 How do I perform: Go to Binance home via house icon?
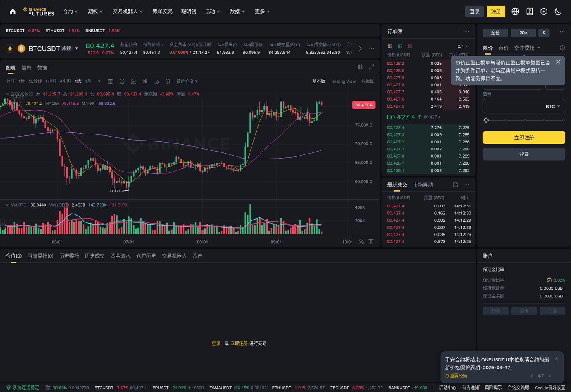pos(13,11)
